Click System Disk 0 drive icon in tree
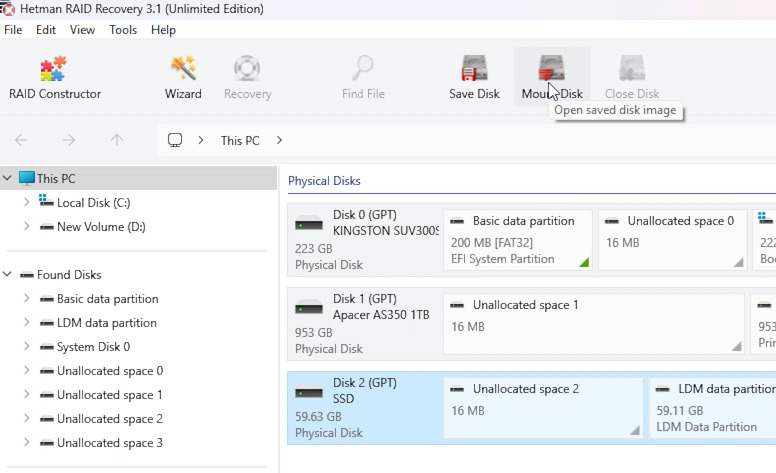776x473 pixels. (x=47, y=347)
